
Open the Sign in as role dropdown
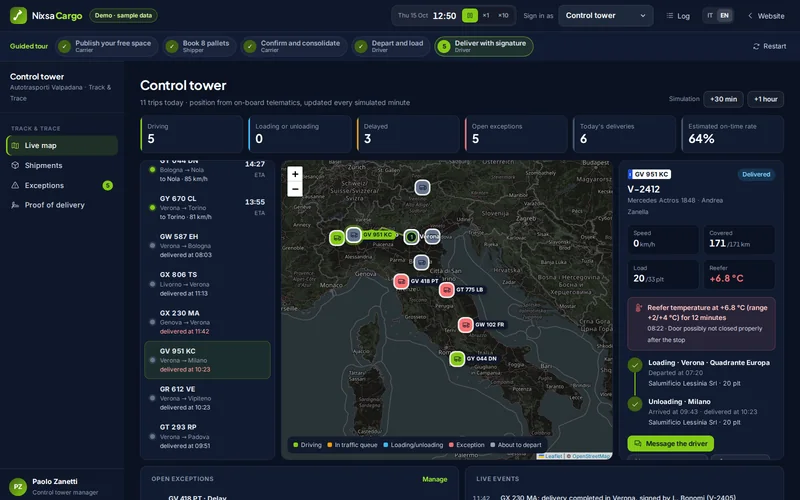coord(606,15)
